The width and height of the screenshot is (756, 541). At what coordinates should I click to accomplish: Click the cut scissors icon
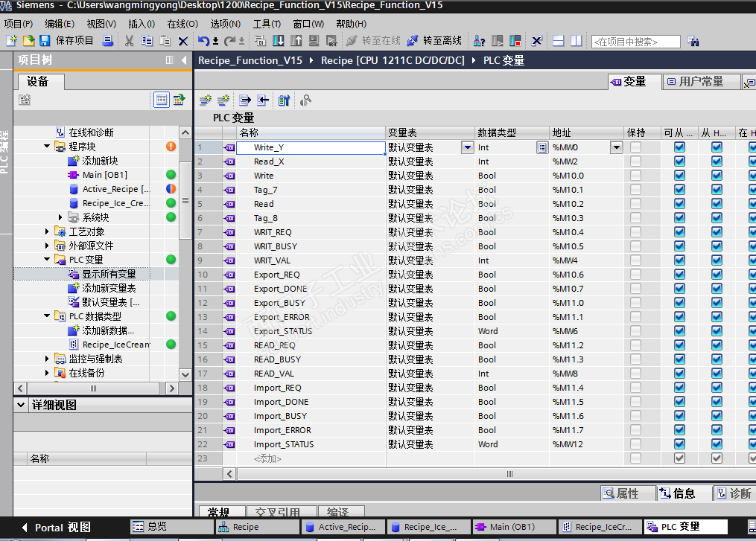click(129, 41)
